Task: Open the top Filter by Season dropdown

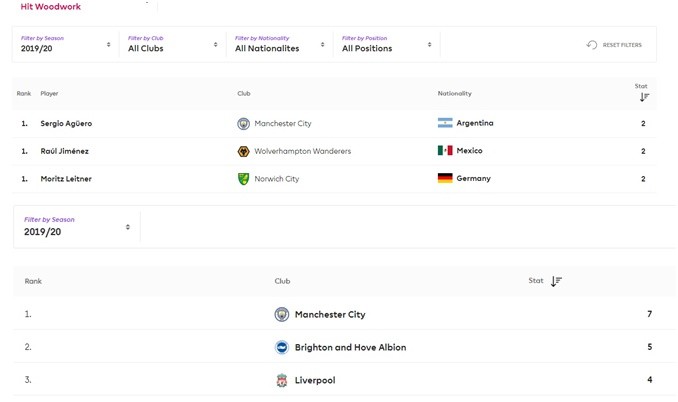Action: click(66, 44)
